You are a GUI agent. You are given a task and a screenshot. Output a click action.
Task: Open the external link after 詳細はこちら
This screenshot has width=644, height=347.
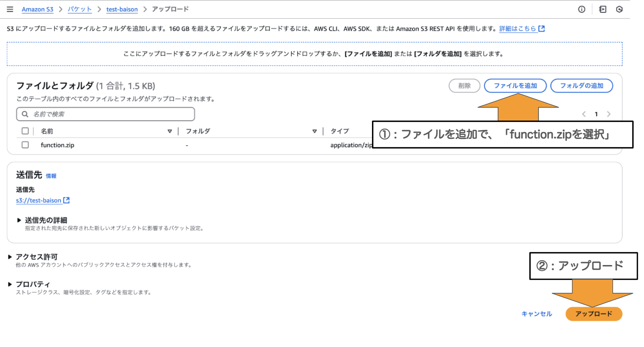541,28
